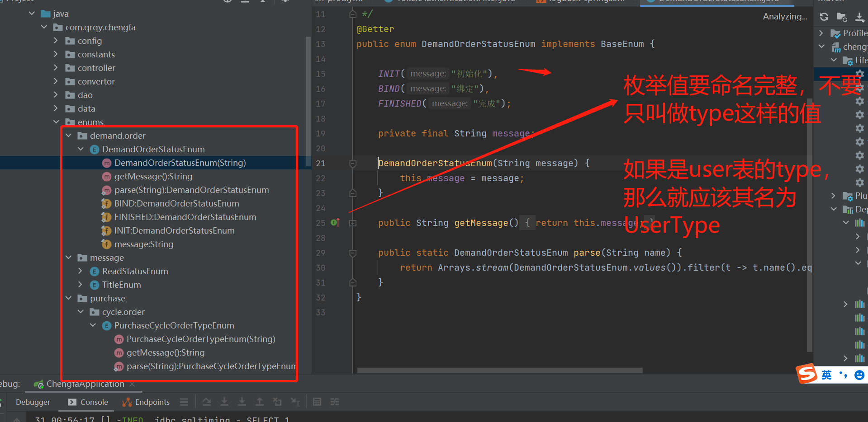The image size is (868, 422).
Task: Toggle Sogou input English/Chinese mode
Action: click(x=826, y=375)
